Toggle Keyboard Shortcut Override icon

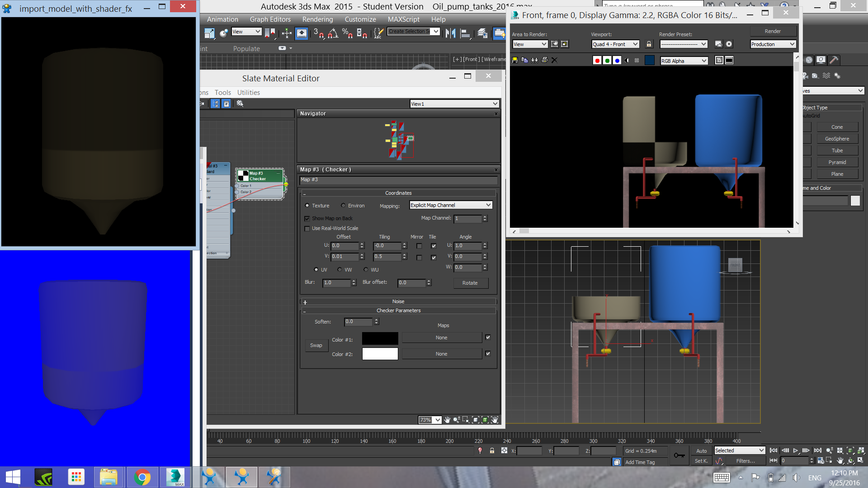coord(302,33)
